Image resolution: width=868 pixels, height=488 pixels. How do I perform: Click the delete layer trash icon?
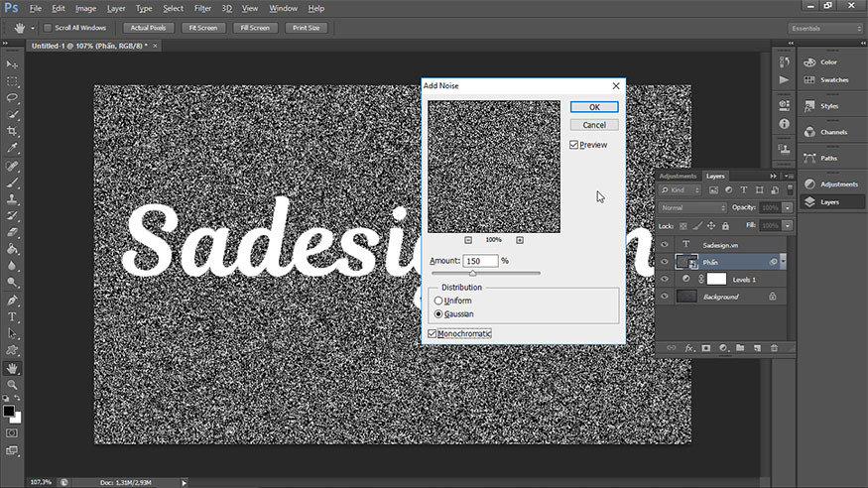(774, 348)
